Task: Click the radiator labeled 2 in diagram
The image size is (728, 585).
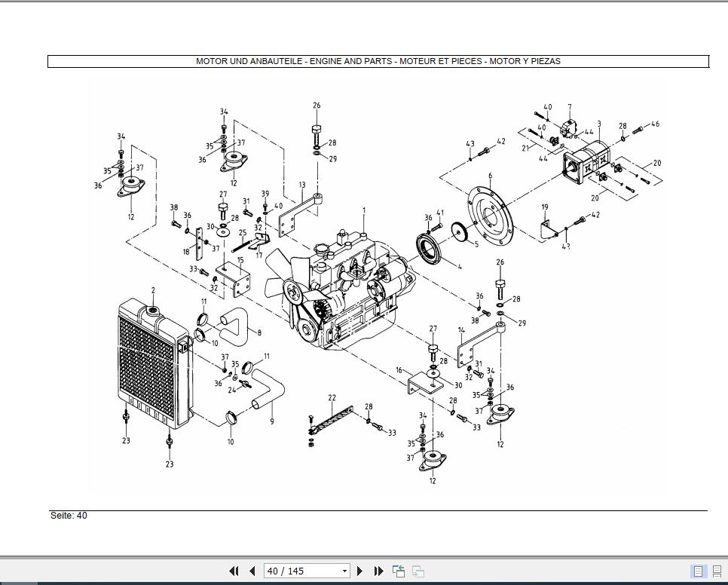Action: click(x=151, y=289)
